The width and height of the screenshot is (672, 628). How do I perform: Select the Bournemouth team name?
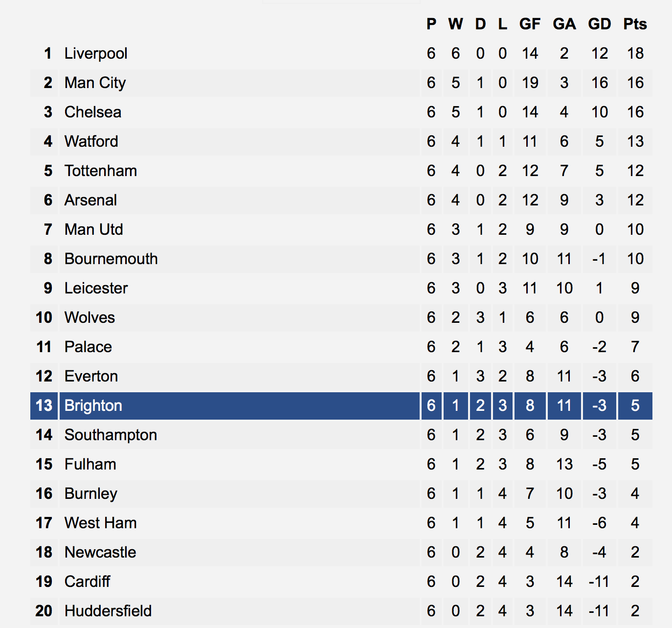[111, 259]
